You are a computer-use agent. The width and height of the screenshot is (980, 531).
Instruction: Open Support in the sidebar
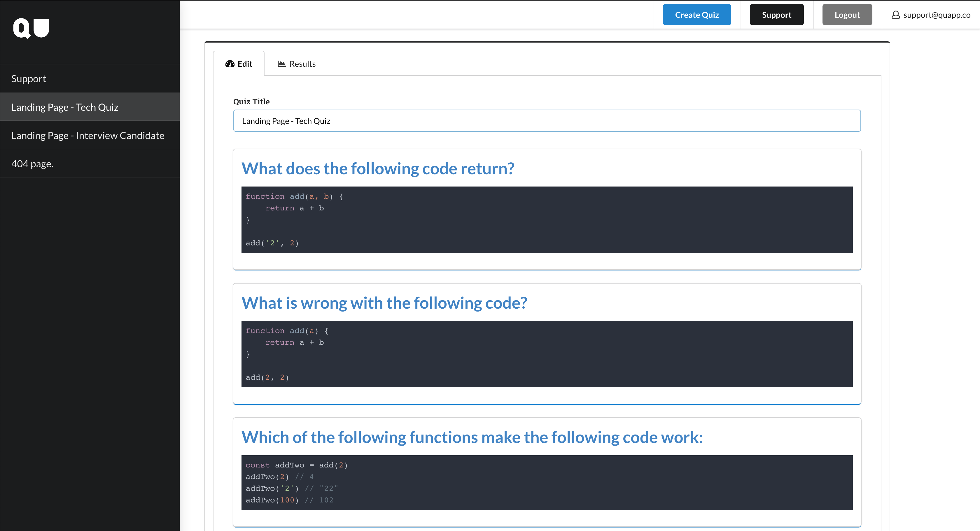point(29,79)
